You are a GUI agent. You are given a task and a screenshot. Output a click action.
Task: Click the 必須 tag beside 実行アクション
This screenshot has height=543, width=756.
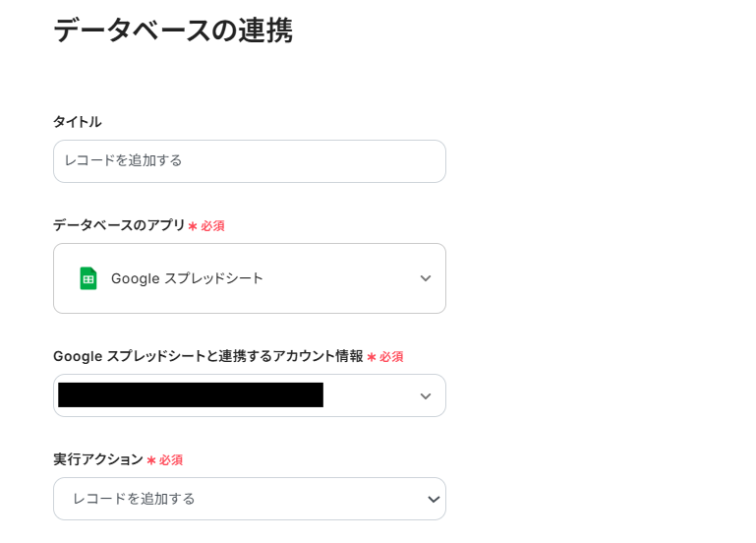(x=171, y=460)
